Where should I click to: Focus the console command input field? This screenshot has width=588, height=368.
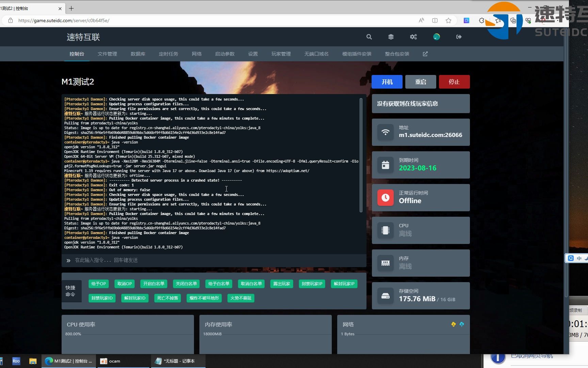click(218, 261)
